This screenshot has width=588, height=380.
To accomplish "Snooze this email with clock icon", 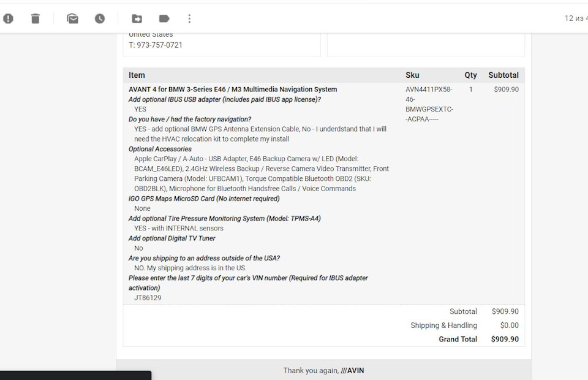I will [100, 18].
